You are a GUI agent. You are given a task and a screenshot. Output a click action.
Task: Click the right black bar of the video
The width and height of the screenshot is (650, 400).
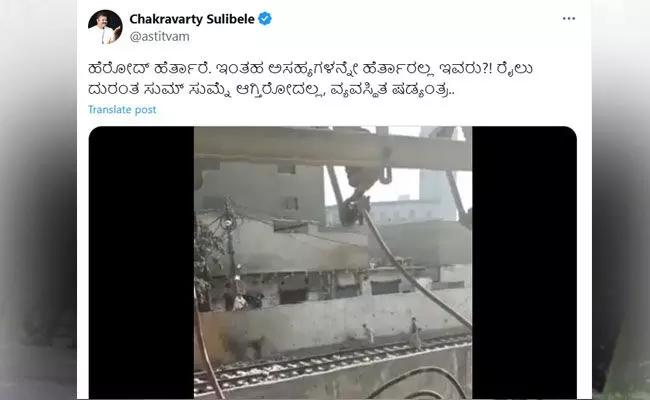524,263
